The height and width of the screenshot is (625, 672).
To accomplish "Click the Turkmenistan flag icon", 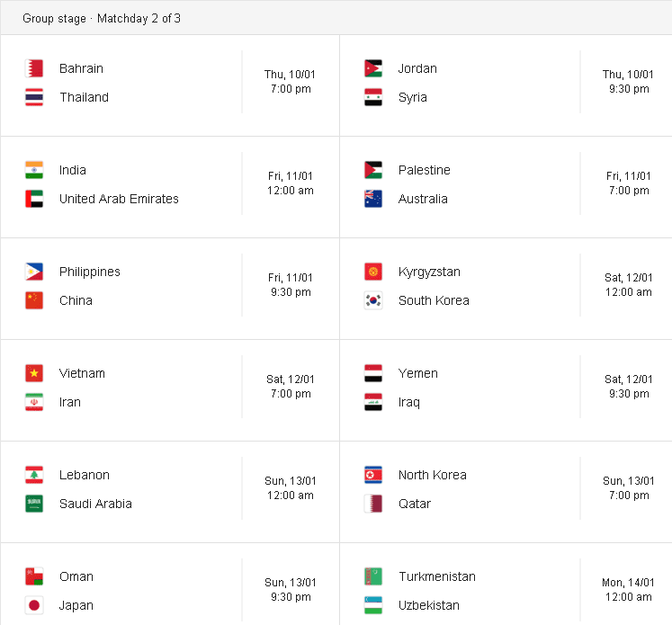I will (x=373, y=576).
